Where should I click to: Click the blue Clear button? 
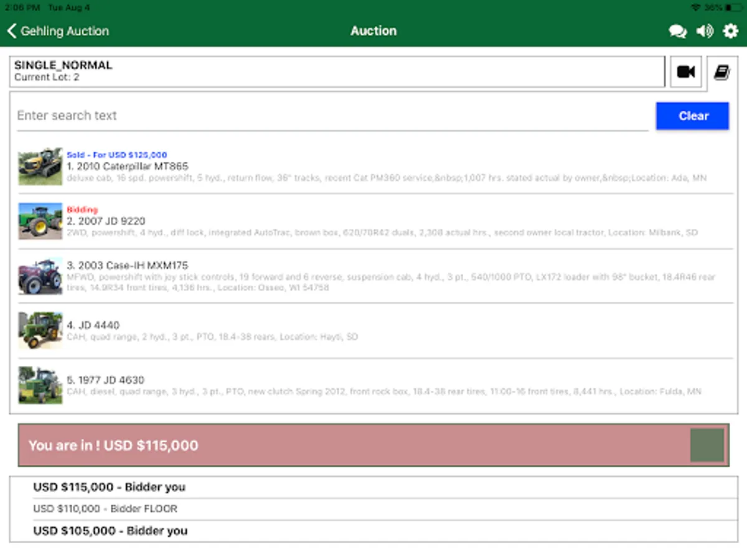pyautogui.click(x=693, y=116)
